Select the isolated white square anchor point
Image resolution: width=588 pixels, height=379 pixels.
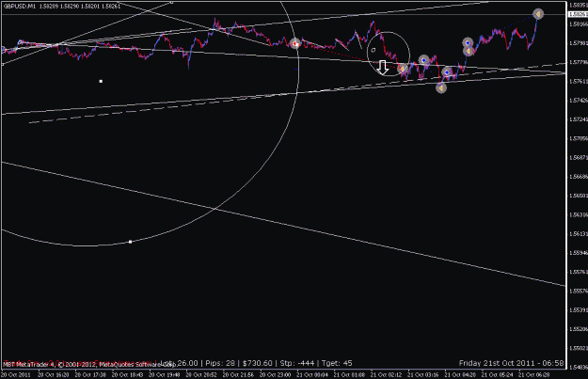pos(101,81)
